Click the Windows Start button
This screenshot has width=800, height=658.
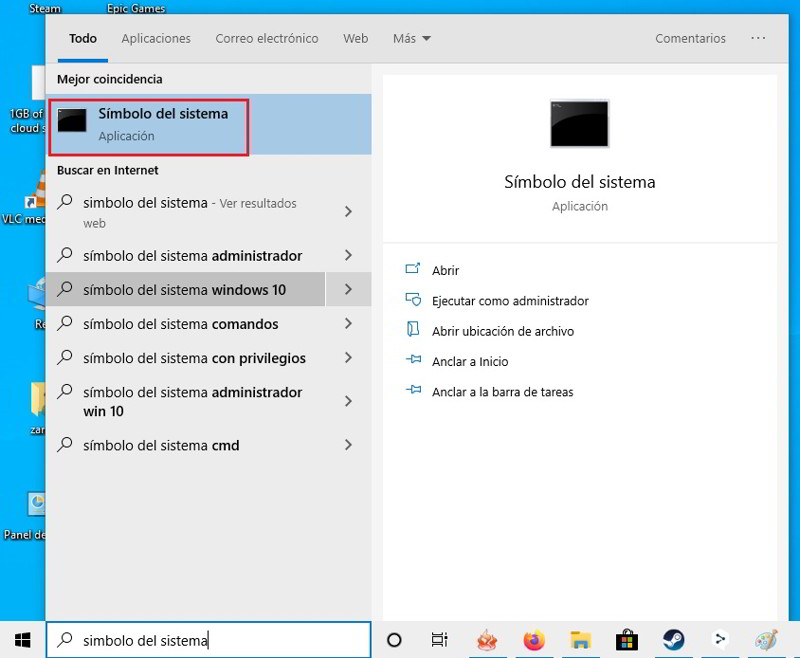click(x=22, y=640)
